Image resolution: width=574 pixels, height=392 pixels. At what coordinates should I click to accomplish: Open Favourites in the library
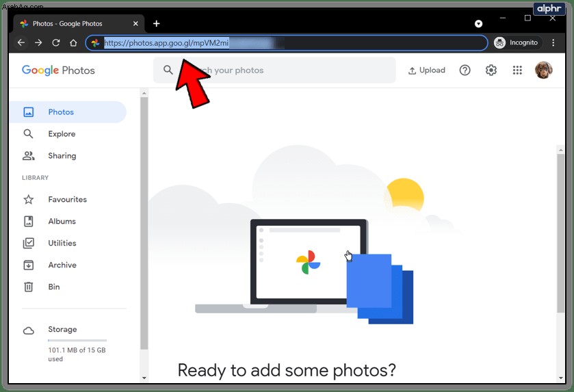pos(67,200)
